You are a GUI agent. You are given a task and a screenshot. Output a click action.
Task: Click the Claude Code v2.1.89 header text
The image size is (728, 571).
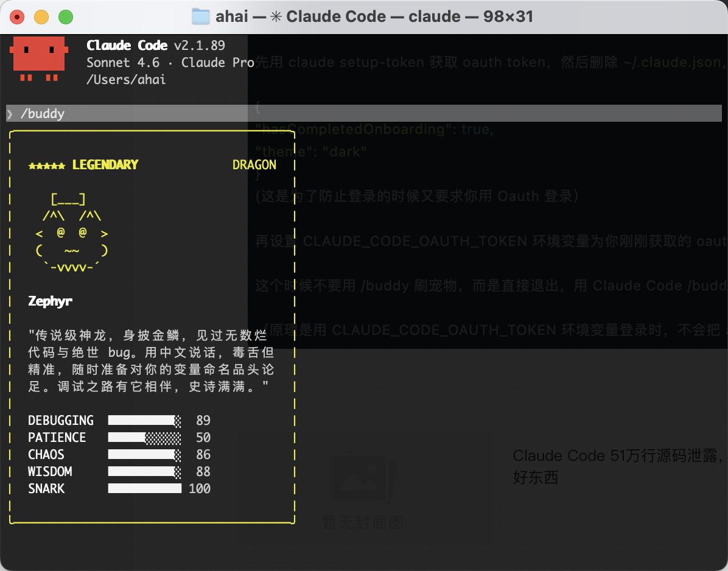[156, 46]
